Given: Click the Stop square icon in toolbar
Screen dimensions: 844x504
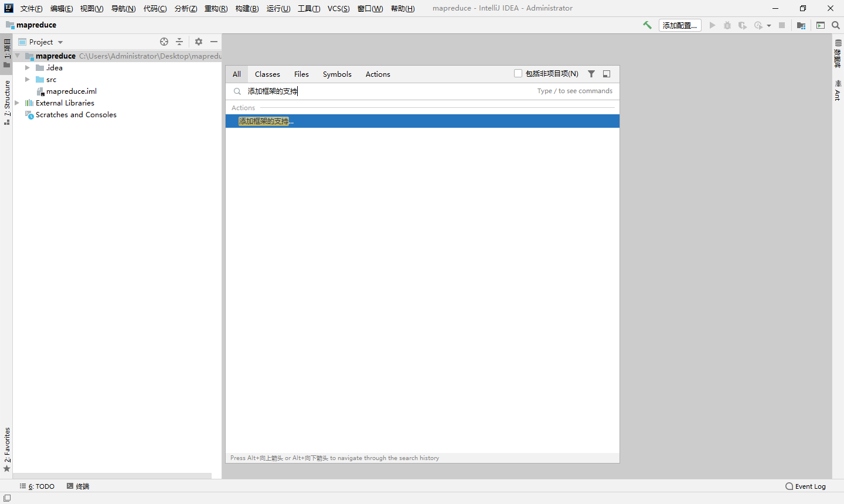Looking at the screenshot, I should pos(782,25).
